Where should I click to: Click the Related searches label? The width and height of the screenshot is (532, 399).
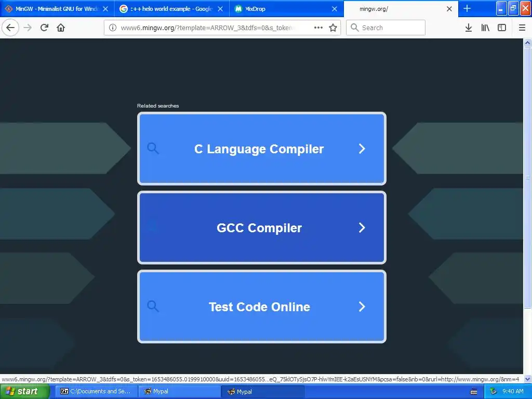[x=158, y=106]
